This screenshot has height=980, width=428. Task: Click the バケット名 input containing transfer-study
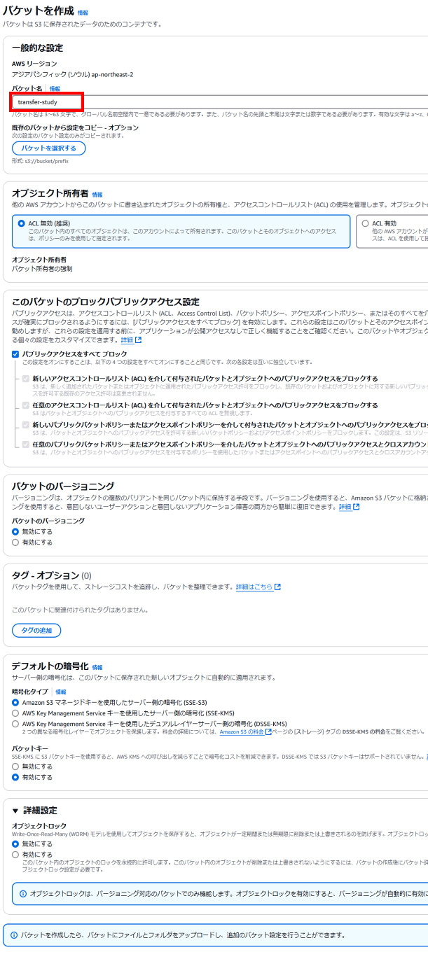[220, 102]
